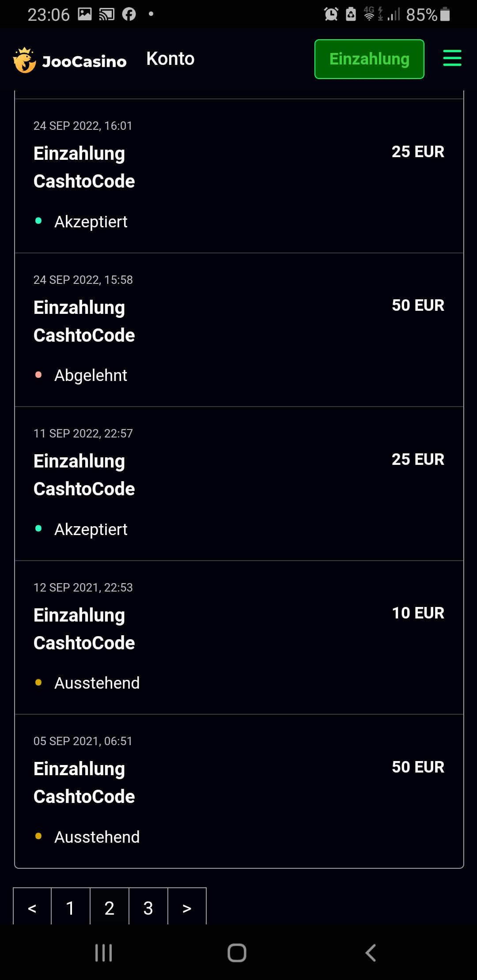Select page 2 of transactions
The image size is (477, 980).
(109, 908)
